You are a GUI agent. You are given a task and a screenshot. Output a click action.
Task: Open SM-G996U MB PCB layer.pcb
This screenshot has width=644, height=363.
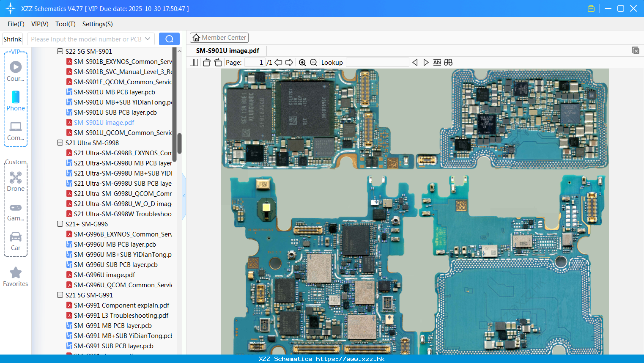[115, 244]
